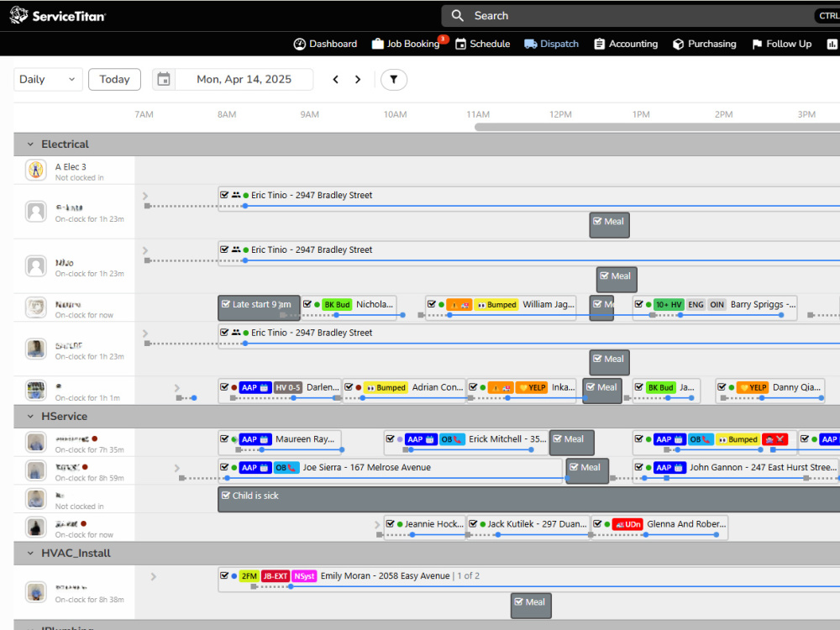Open the dispatch filter funnel button
This screenshot has height=630, width=840.
(394, 79)
